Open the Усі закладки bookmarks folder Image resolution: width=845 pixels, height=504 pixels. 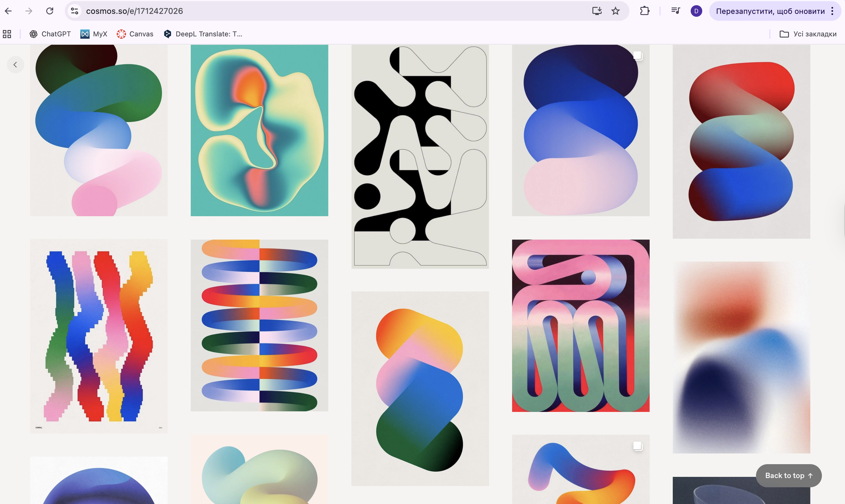(808, 34)
